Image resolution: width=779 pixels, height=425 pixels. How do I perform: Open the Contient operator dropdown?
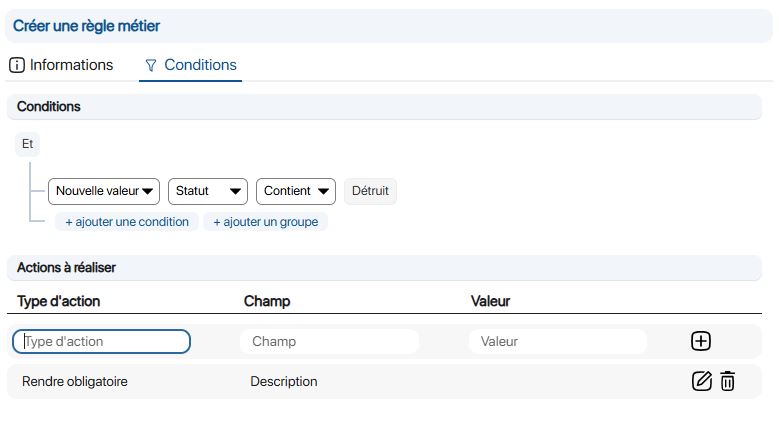(297, 191)
